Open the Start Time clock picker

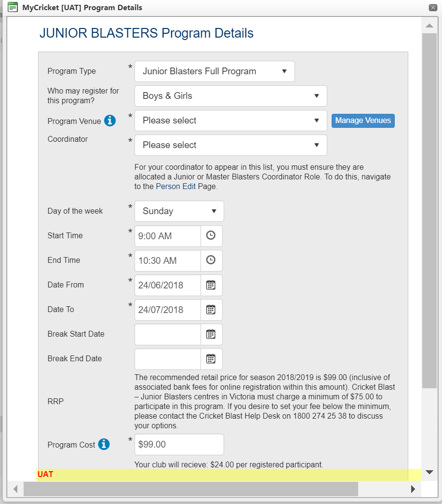click(211, 236)
